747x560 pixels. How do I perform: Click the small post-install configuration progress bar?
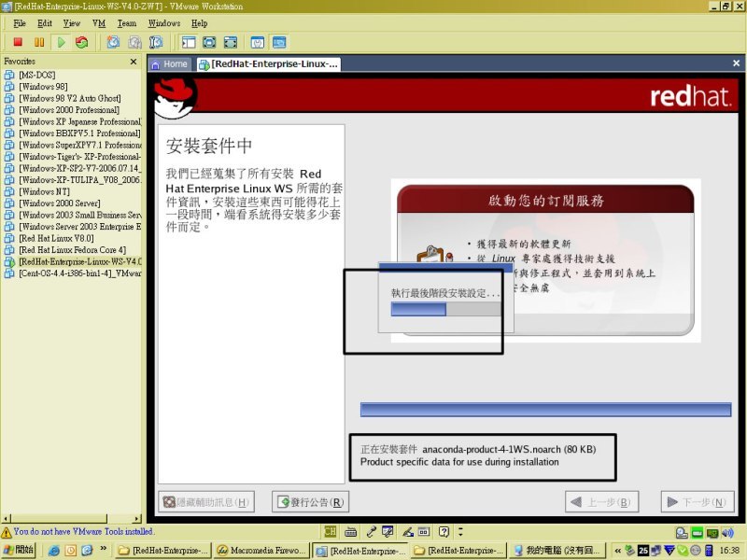click(446, 310)
